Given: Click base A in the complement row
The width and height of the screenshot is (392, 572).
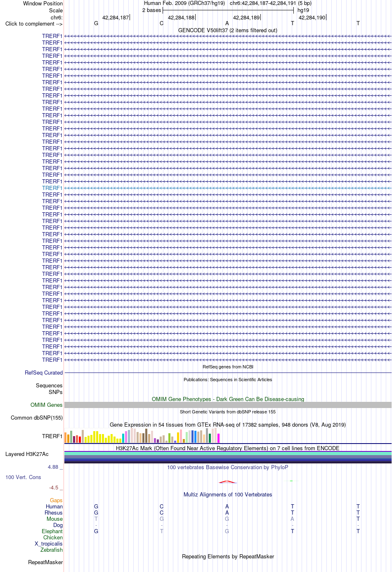Looking at the screenshot, I should point(227,24).
